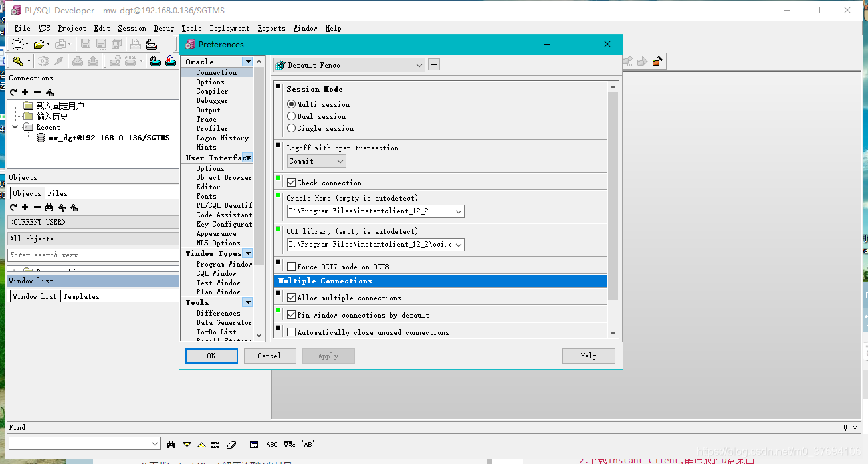Viewport: 868px width, 464px height.
Task: Toggle the quoted "AB" search icon
Action: point(308,444)
